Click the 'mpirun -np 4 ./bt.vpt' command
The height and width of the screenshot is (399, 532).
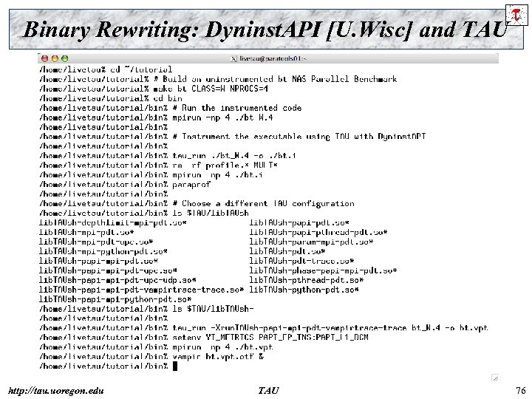pos(222,347)
